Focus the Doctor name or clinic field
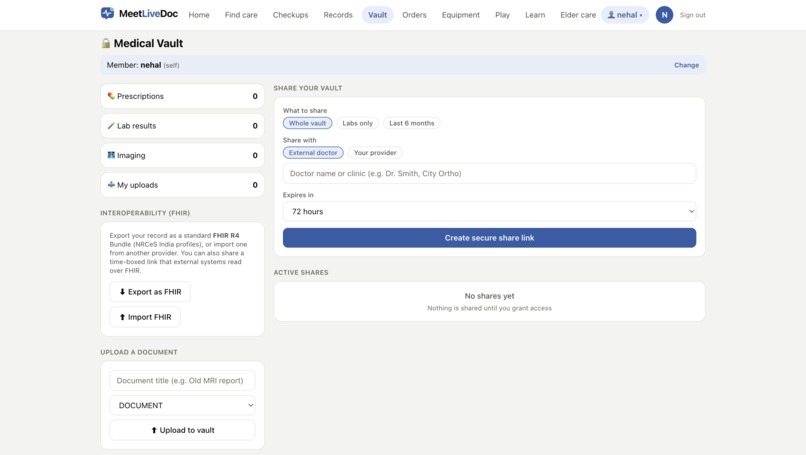This screenshot has width=806, height=455. (489, 174)
